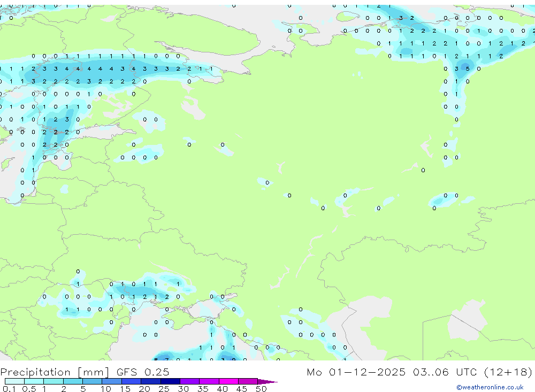The image size is (535, 392).
Task: Pick the 1–2 mm legend color swatch
Action: 53,381
